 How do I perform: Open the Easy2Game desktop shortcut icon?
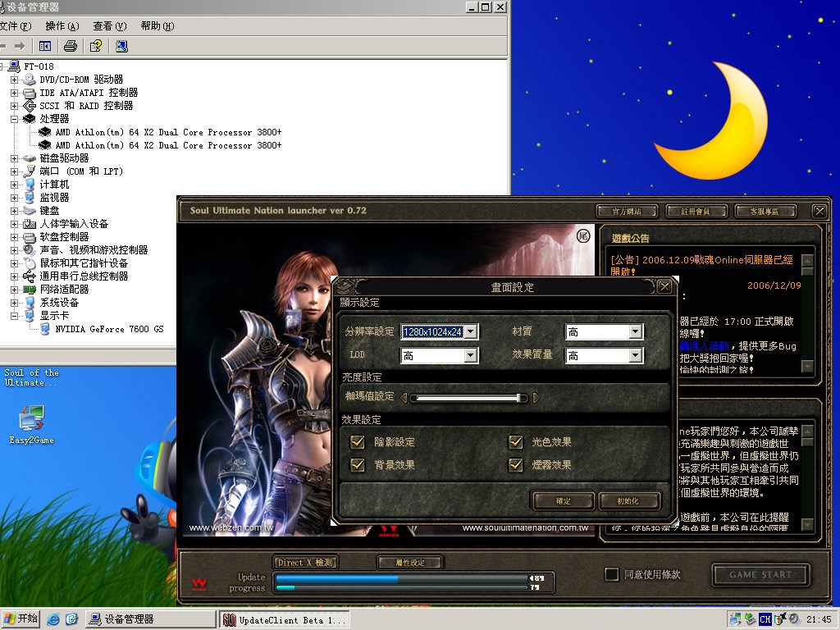point(32,418)
